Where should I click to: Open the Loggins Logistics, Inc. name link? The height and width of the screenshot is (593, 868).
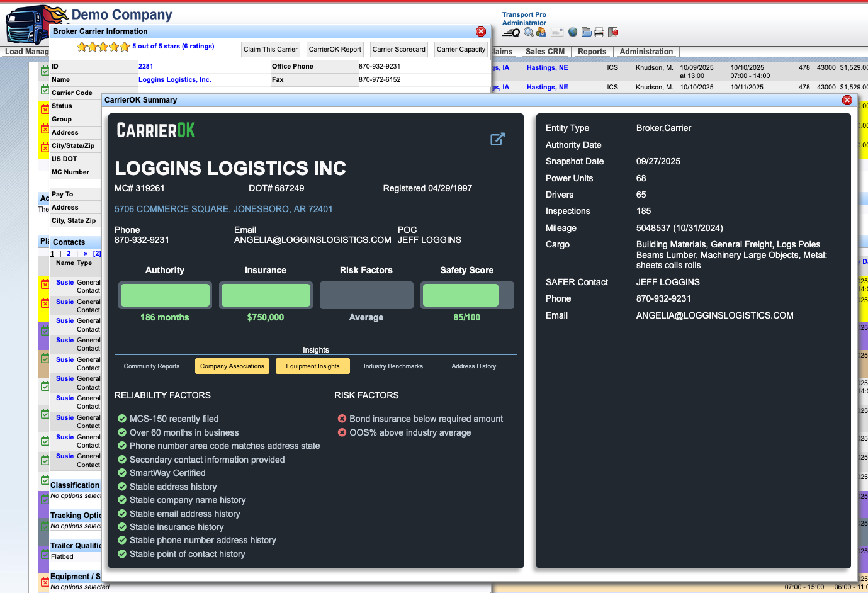click(175, 79)
